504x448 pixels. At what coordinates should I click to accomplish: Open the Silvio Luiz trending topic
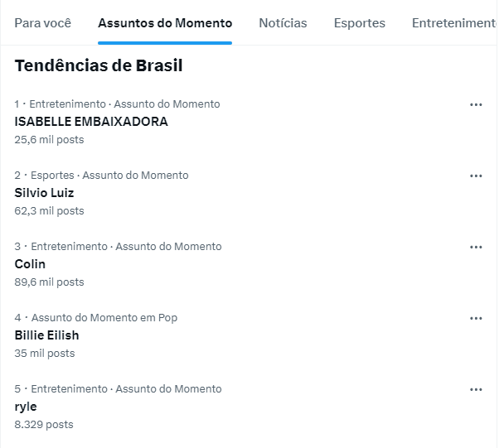44,193
